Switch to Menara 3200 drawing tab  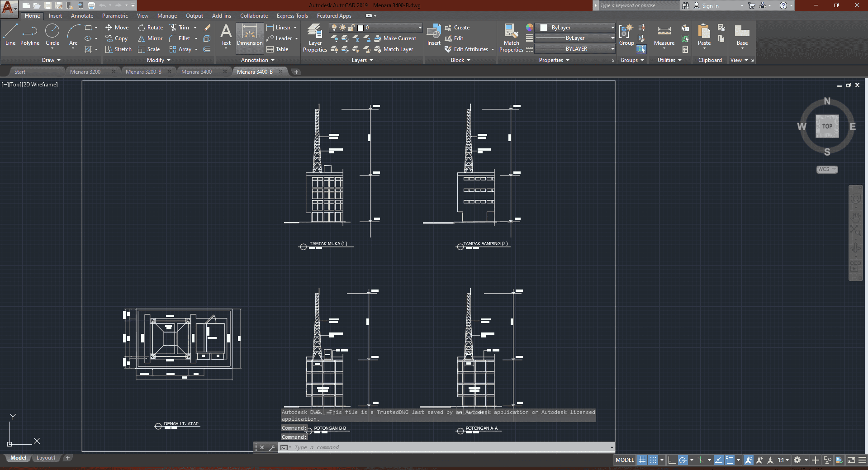point(85,72)
